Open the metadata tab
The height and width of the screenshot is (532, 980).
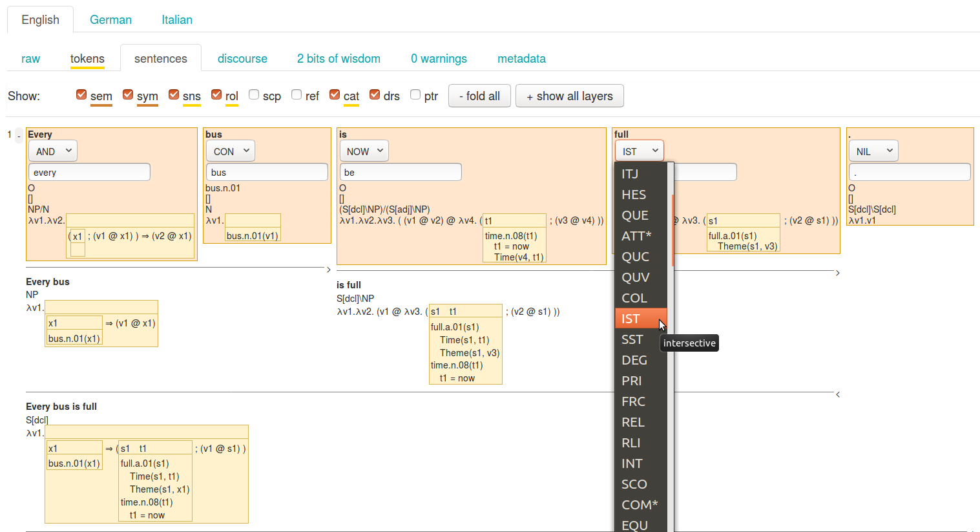click(x=521, y=59)
